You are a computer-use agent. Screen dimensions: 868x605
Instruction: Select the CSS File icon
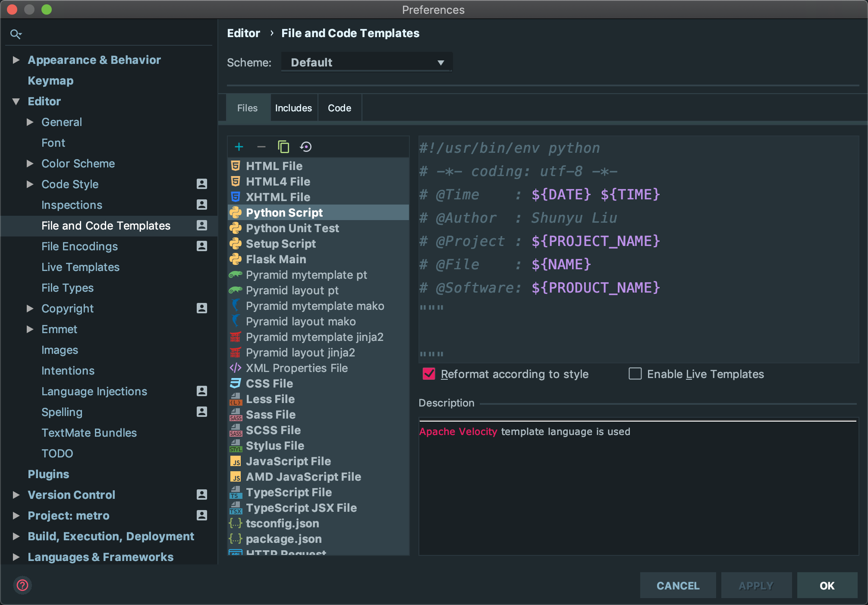[x=236, y=383]
